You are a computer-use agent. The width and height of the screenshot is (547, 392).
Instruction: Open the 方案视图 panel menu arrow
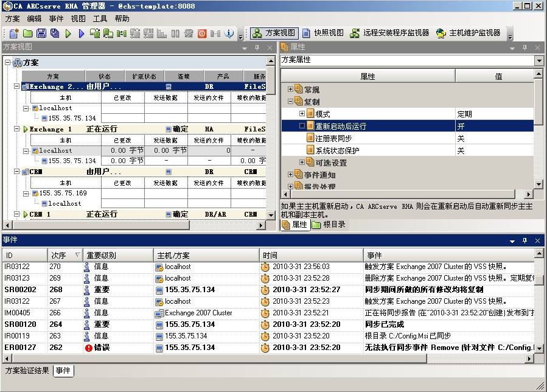point(245,48)
